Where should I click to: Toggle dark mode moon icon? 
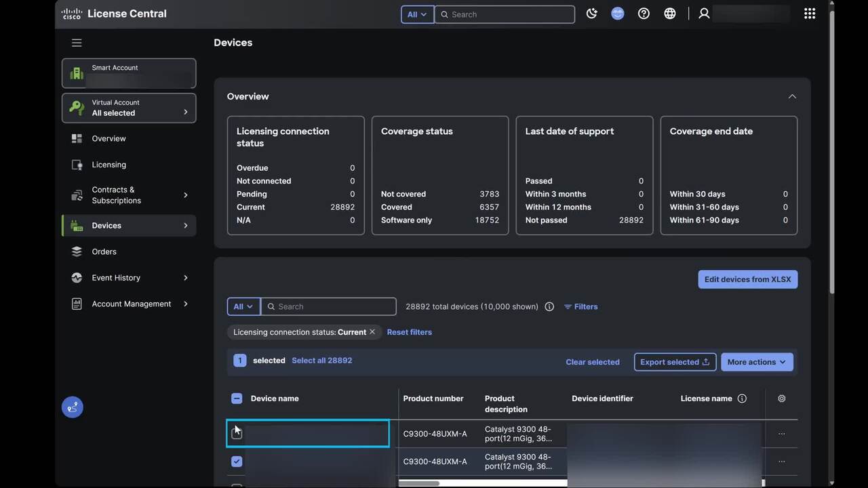coord(591,14)
